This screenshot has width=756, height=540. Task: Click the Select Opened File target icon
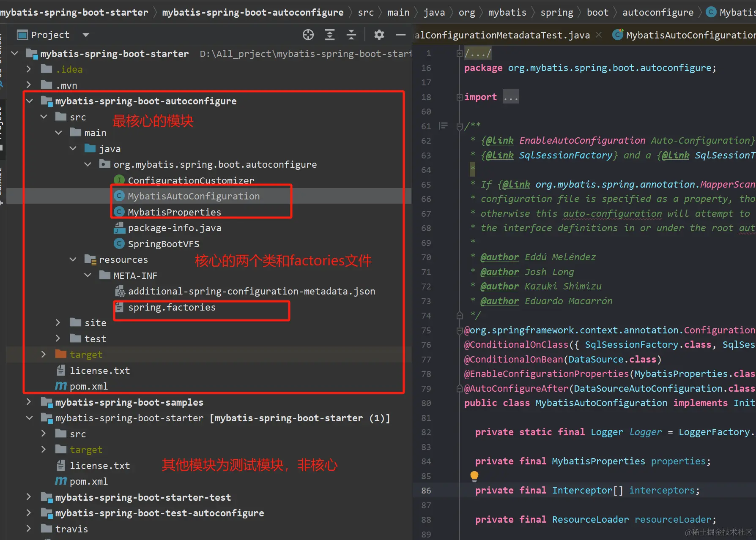point(308,35)
